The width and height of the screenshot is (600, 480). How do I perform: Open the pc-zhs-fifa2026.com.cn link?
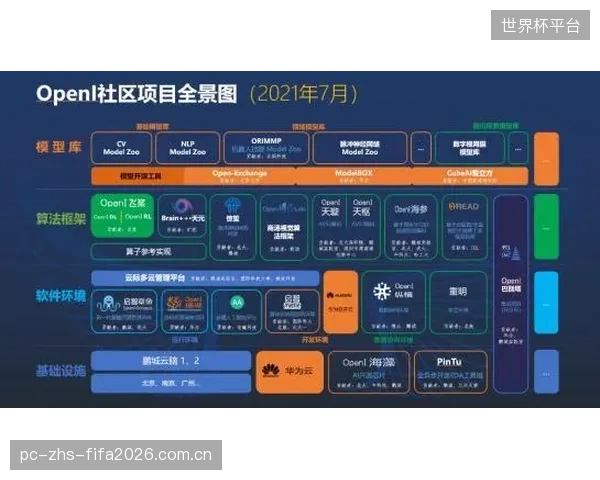(116, 455)
